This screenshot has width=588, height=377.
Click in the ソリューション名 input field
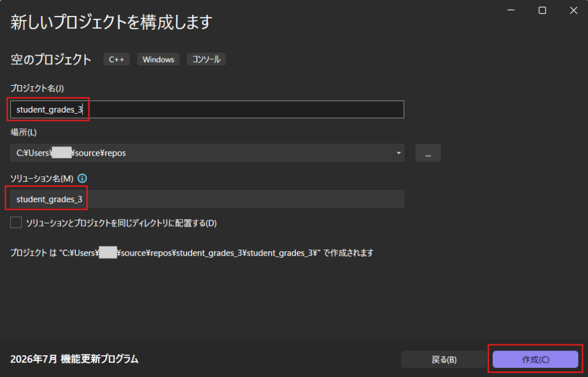[207, 199]
